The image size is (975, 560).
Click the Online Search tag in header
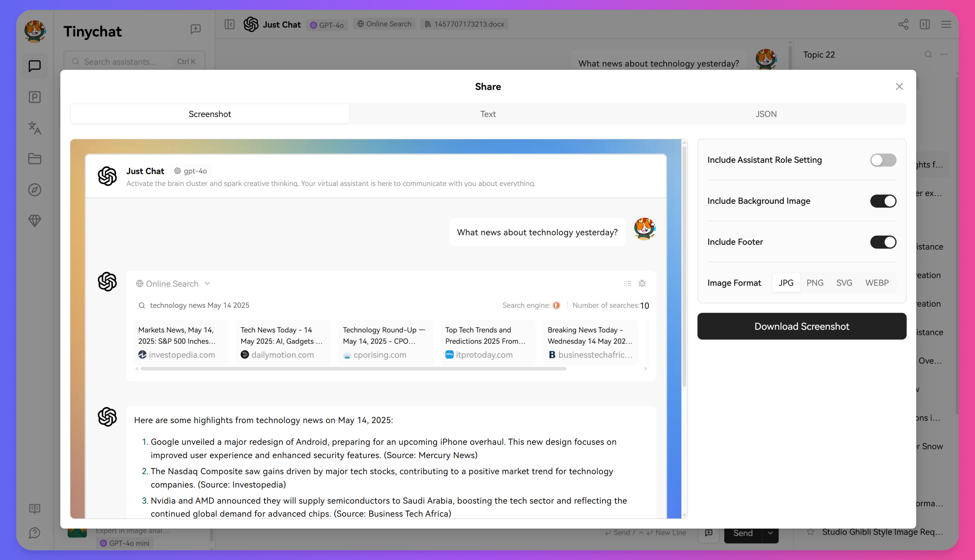(384, 24)
